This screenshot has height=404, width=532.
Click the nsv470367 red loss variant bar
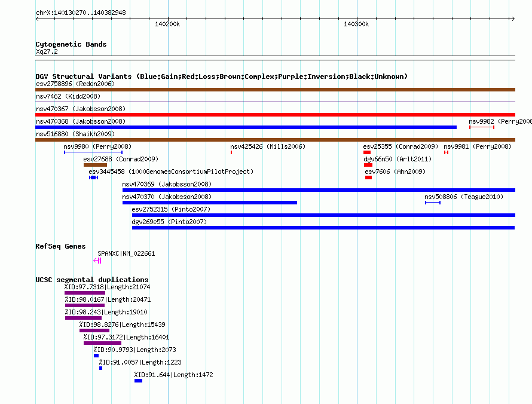pyautogui.click(x=275, y=115)
